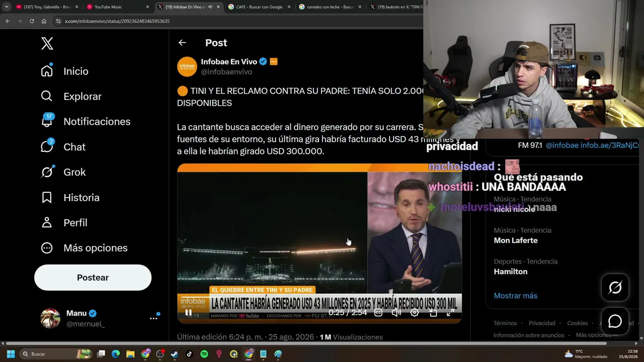Open Spotify from the taskbar
This screenshot has width=644, height=362.
pyautogui.click(x=204, y=354)
